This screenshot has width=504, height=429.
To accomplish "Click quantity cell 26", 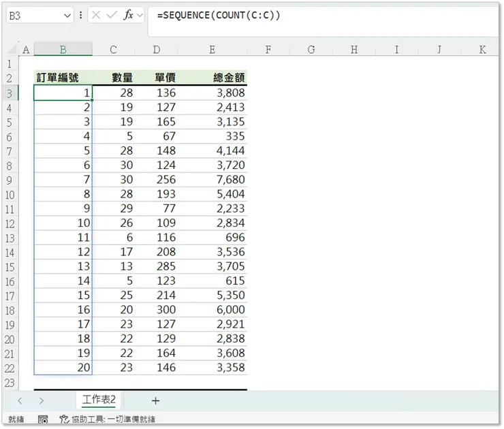I will (x=114, y=223).
